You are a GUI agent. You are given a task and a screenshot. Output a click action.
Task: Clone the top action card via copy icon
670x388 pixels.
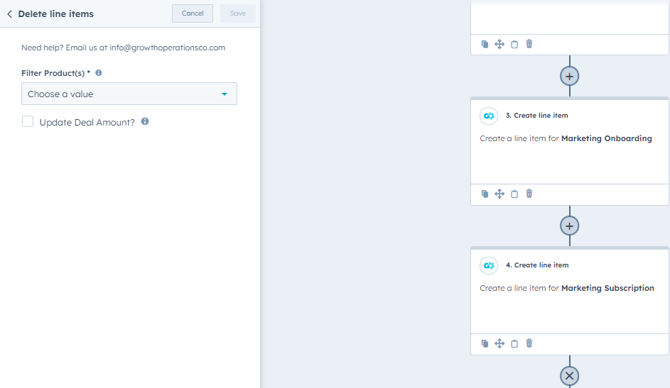pyautogui.click(x=485, y=44)
